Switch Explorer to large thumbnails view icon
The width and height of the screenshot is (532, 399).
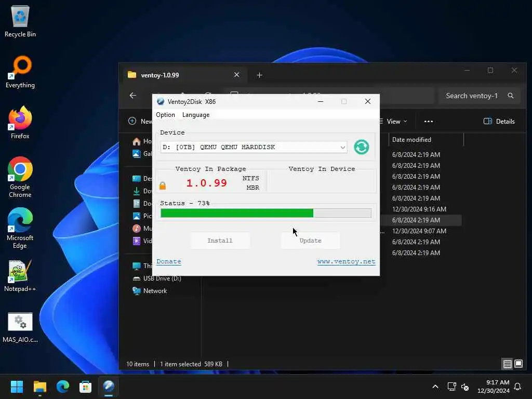518,364
